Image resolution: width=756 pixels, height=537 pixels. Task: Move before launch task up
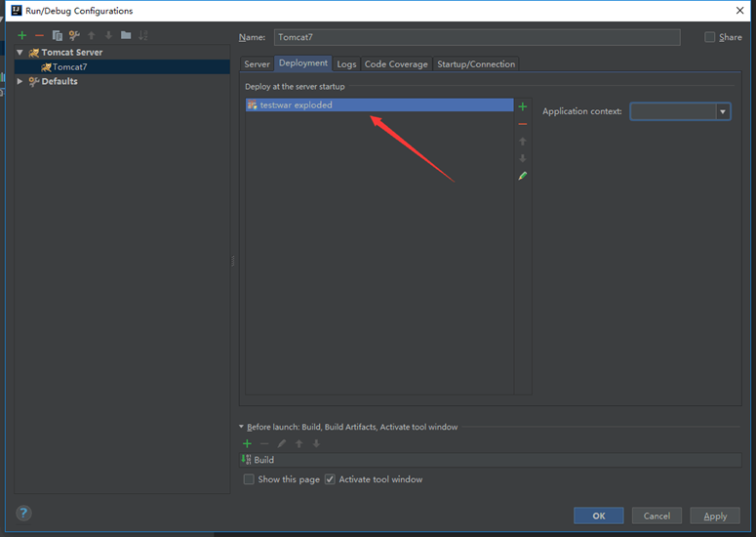coord(298,443)
